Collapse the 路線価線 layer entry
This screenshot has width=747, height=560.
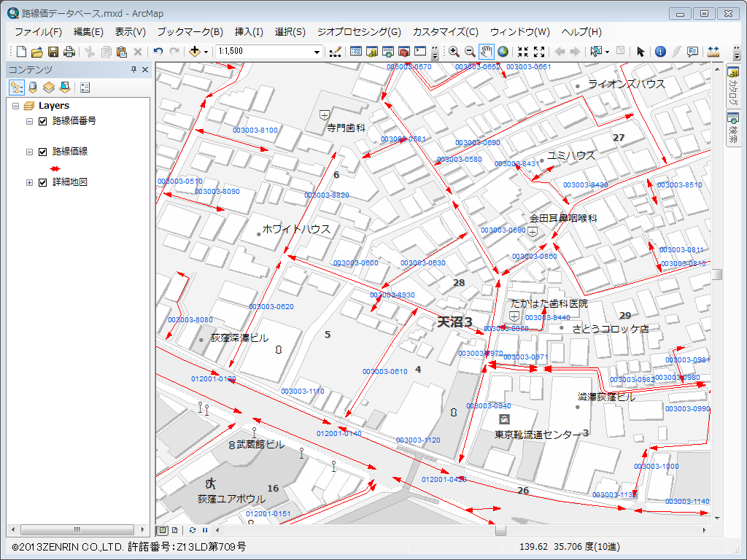point(29,152)
